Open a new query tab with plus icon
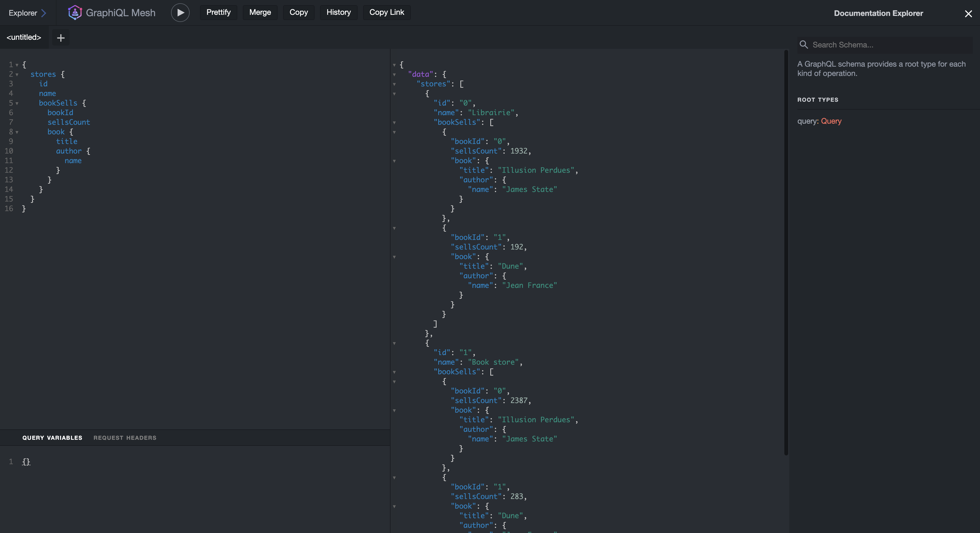The height and width of the screenshot is (533, 980). 61,37
